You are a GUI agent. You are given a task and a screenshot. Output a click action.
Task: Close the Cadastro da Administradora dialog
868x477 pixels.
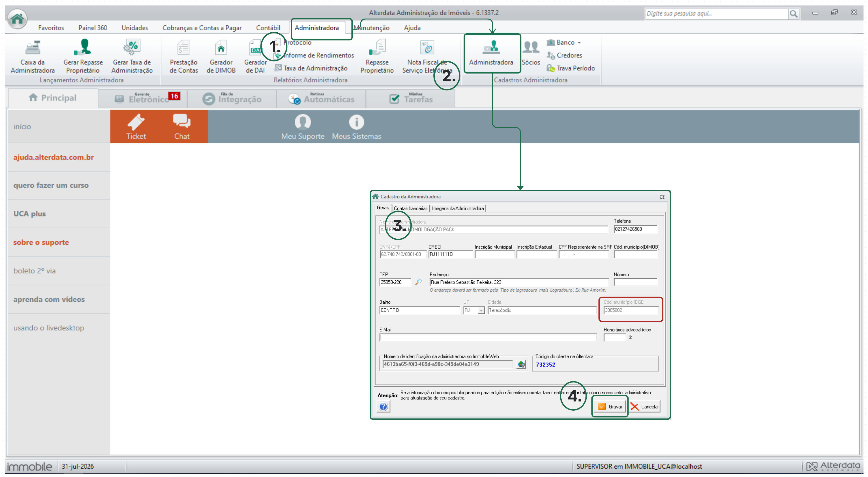point(662,197)
